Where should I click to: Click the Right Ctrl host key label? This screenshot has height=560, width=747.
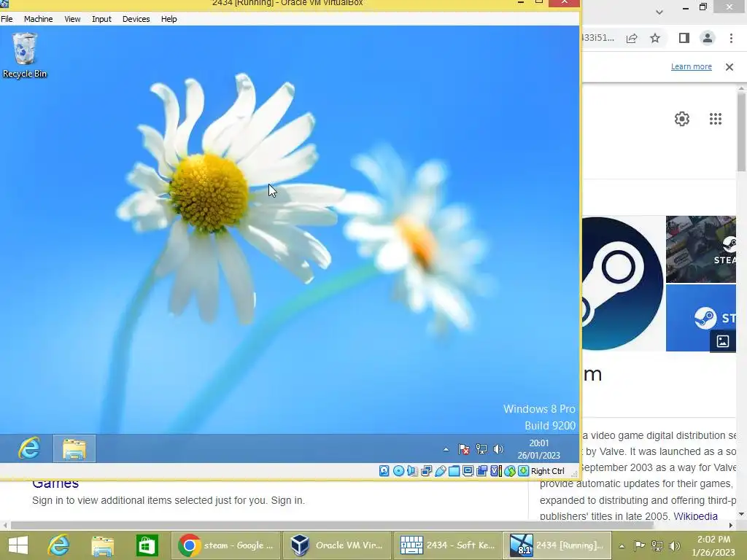pos(547,471)
